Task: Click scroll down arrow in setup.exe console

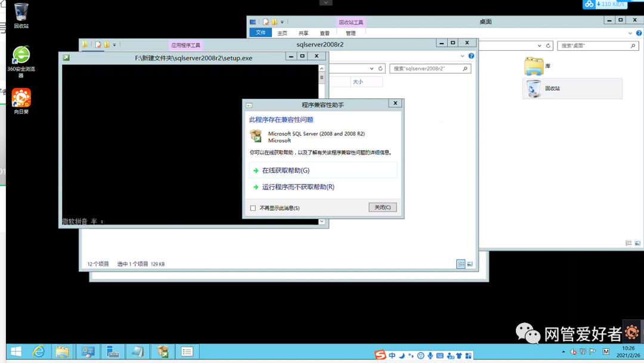Action: coord(321,222)
